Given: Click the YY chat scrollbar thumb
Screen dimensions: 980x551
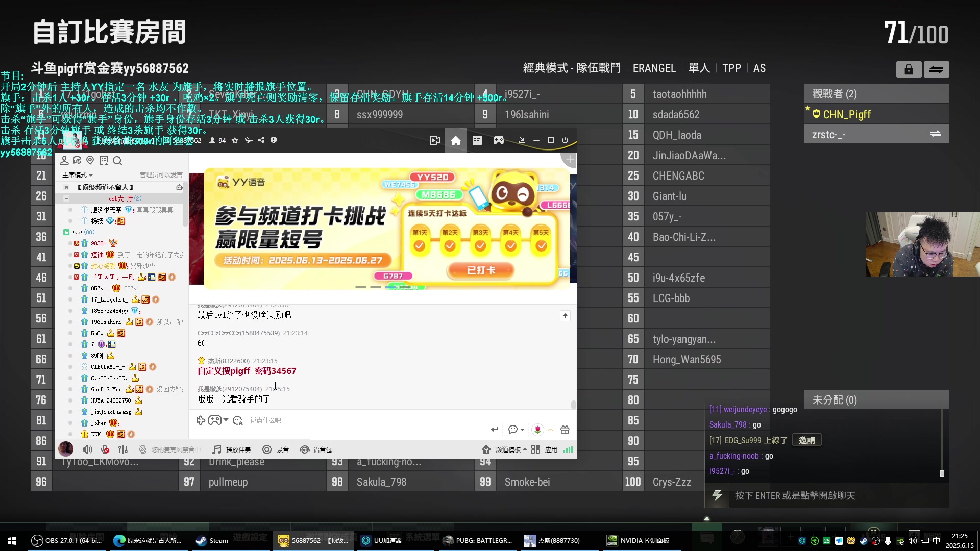Looking at the screenshot, I should [x=574, y=405].
